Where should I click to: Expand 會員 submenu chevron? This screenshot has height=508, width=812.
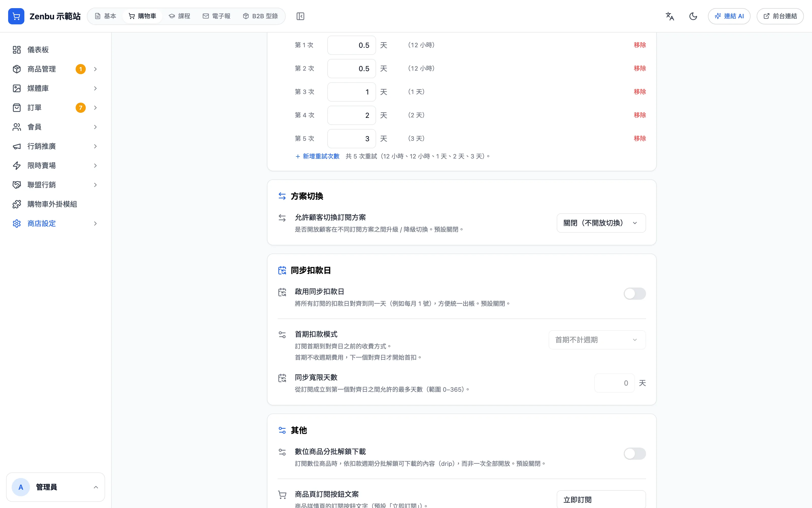coord(95,127)
